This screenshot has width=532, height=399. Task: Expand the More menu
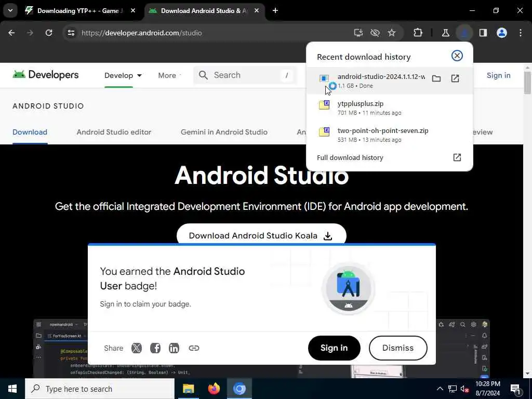click(x=169, y=75)
